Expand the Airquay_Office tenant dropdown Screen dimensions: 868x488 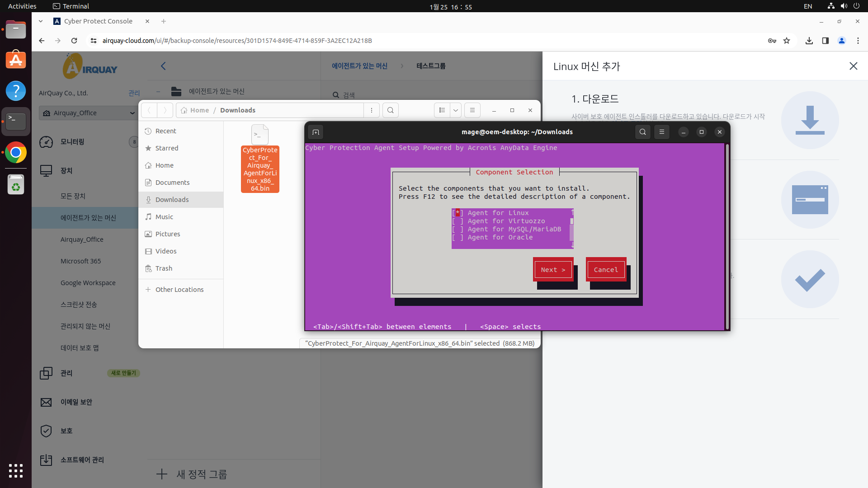coord(132,113)
